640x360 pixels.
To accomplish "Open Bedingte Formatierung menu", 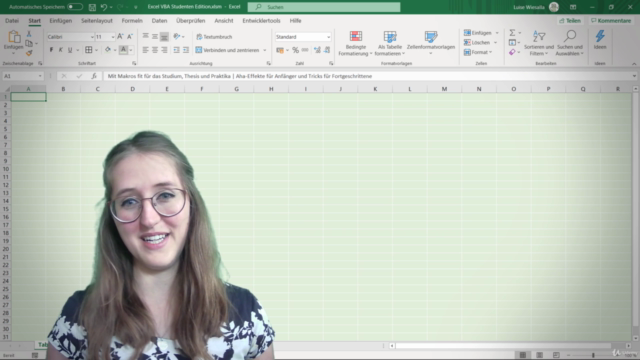I will pos(356,43).
